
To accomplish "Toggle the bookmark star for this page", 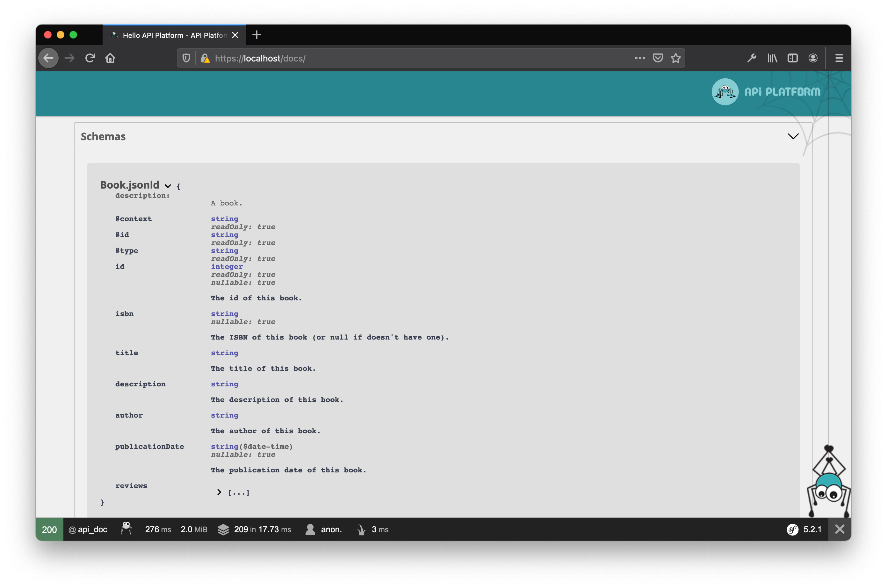I will 675,58.
